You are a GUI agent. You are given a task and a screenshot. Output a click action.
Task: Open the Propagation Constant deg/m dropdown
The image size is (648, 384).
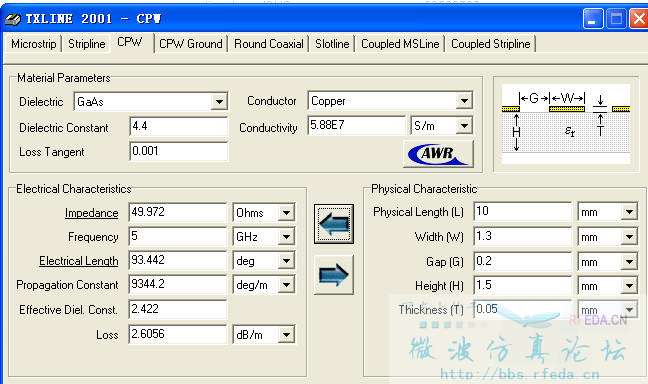pos(286,285)
